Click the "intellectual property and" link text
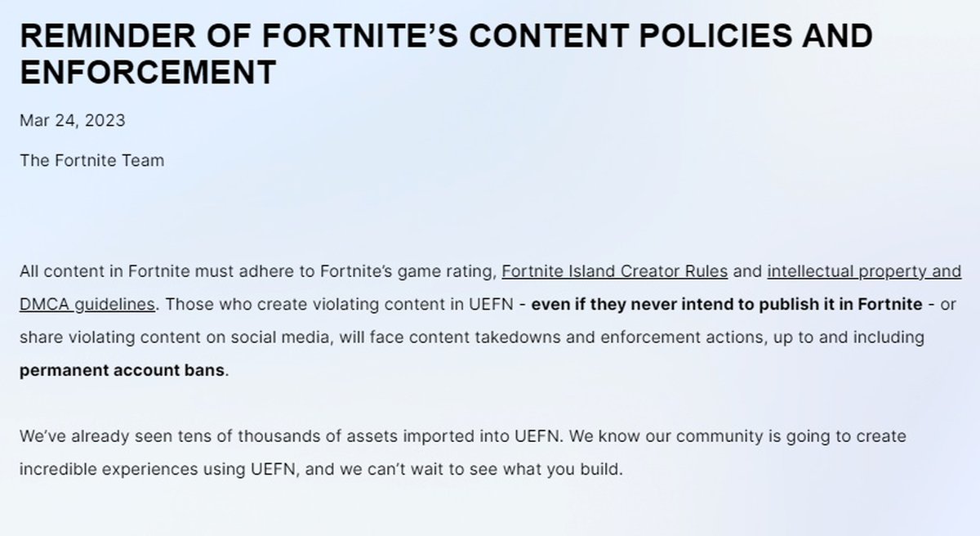 (x=864, y=271)
